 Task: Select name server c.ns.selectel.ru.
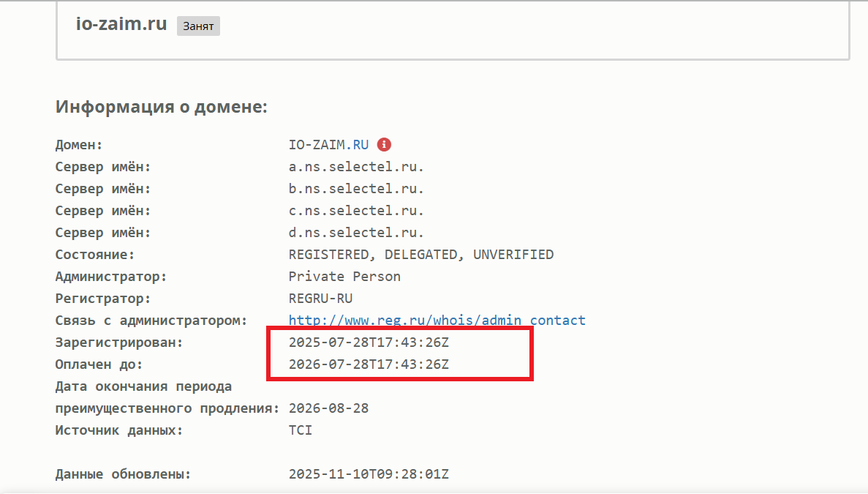356,211
